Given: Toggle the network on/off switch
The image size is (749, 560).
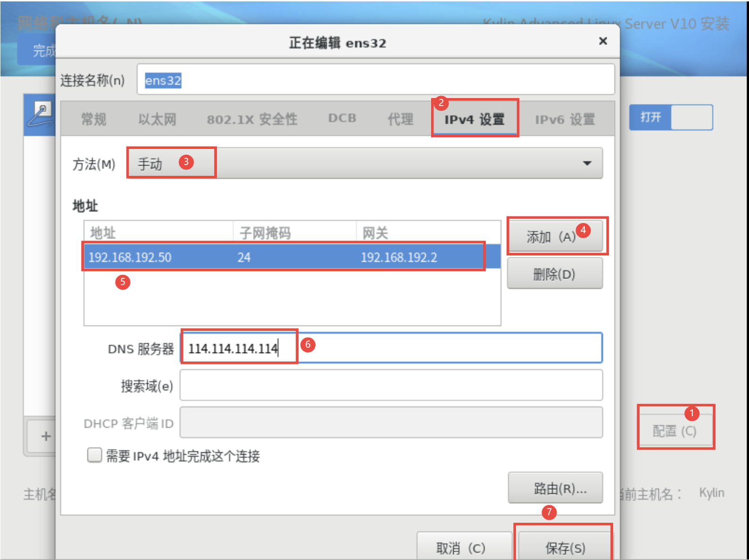Looking at the screenshot, I should click(x=671, y=117).
